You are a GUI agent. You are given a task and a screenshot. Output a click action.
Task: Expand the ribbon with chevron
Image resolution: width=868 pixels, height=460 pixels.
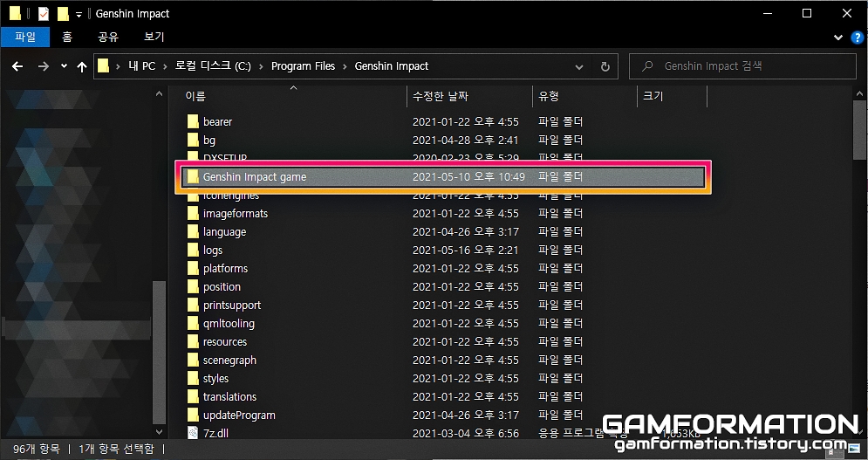click(x=838, y=38)
